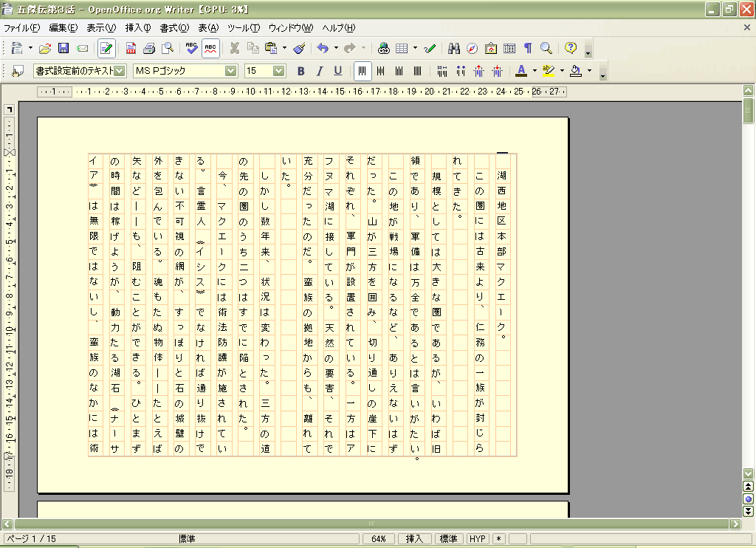This screenshot has width=756, height=548.
Task: Click the Paste clipboard icon
Action: tap(272, 48)
